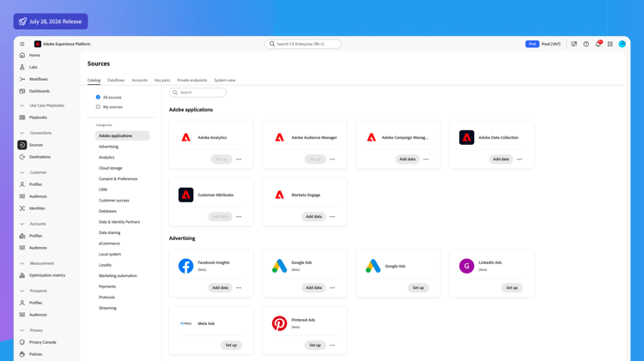Click the Pinterest Ads logo

point(280,323)
